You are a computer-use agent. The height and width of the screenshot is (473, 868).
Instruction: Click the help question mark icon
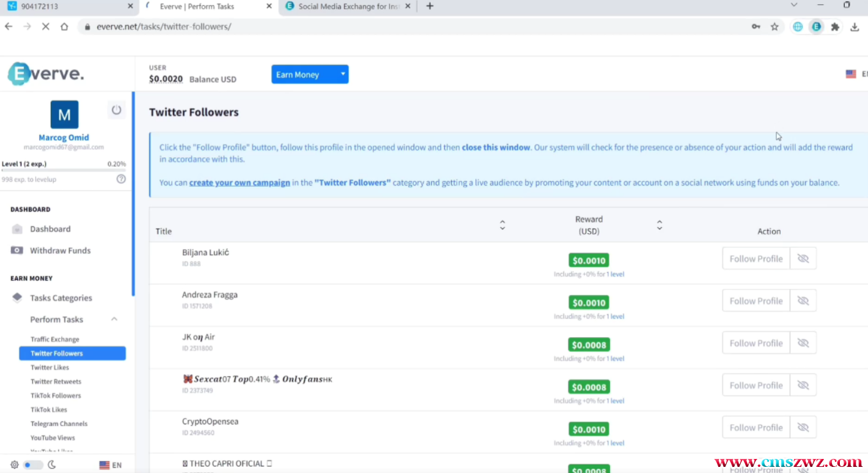[x=121, y=179]
